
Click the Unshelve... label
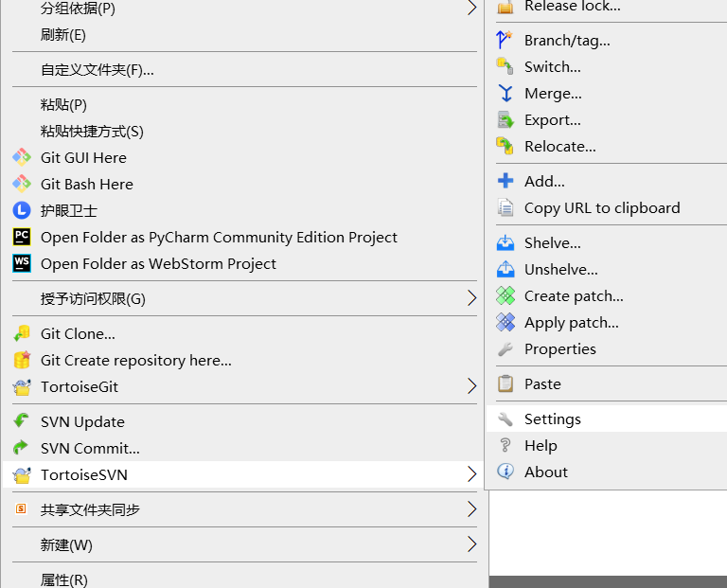(561, 270)
